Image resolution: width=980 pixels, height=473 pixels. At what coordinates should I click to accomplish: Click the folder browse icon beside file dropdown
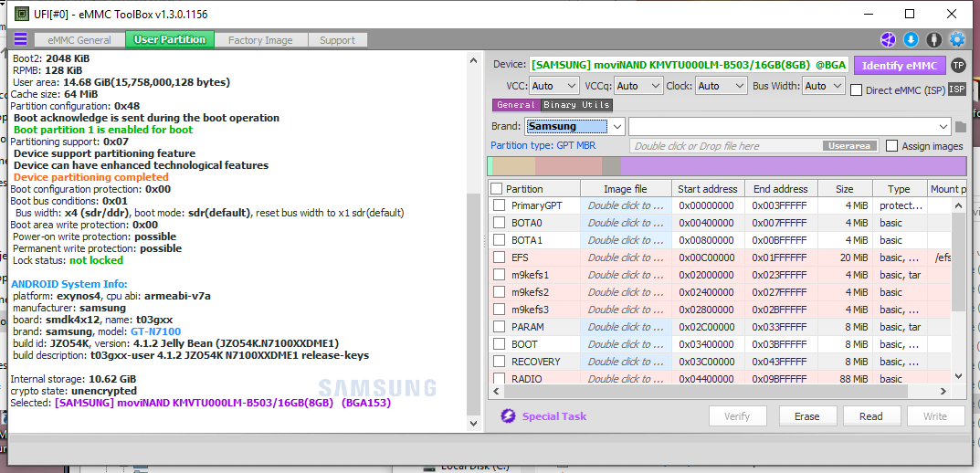click(x=961, y=127)
